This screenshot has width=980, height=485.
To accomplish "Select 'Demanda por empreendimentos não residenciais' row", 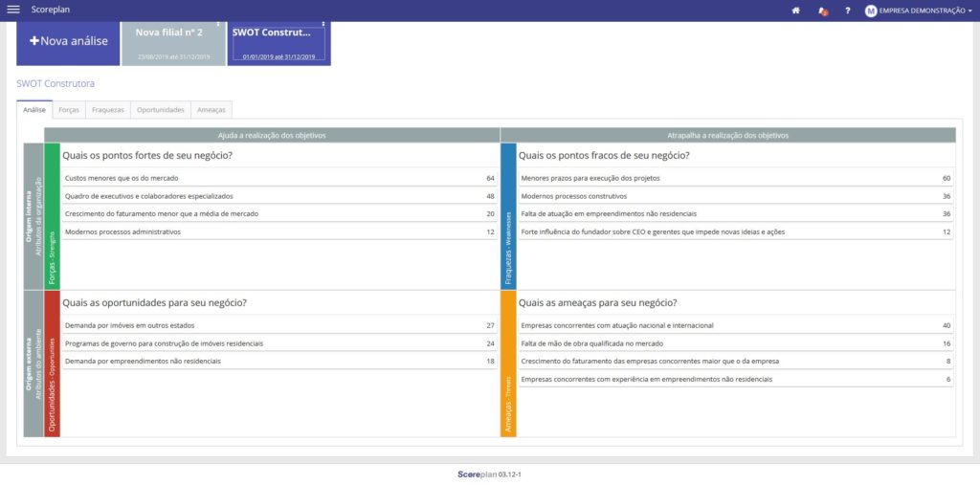I will click(279, 362).
